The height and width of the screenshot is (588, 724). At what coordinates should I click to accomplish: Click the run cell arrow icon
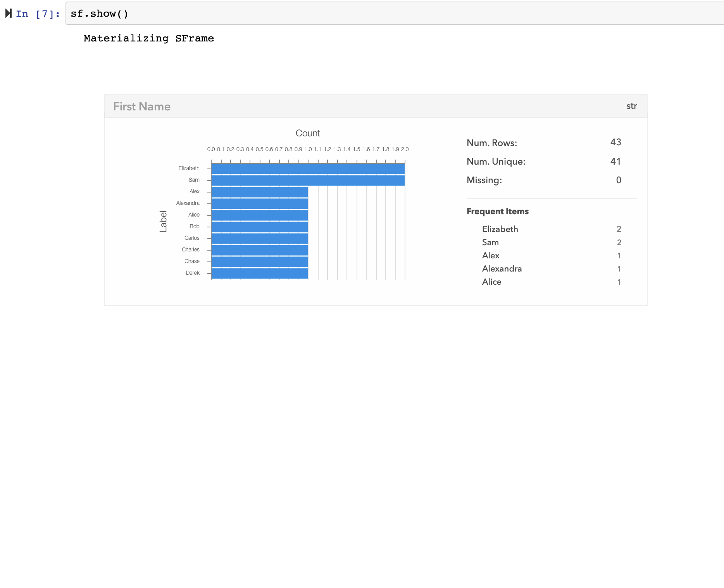point(9,14)
